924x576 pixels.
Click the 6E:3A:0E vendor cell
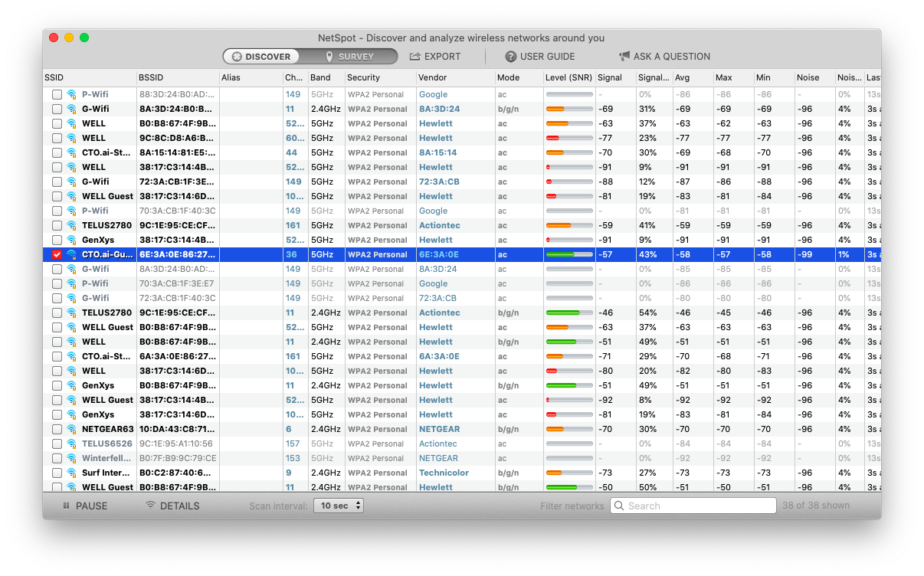pos(439,254)
